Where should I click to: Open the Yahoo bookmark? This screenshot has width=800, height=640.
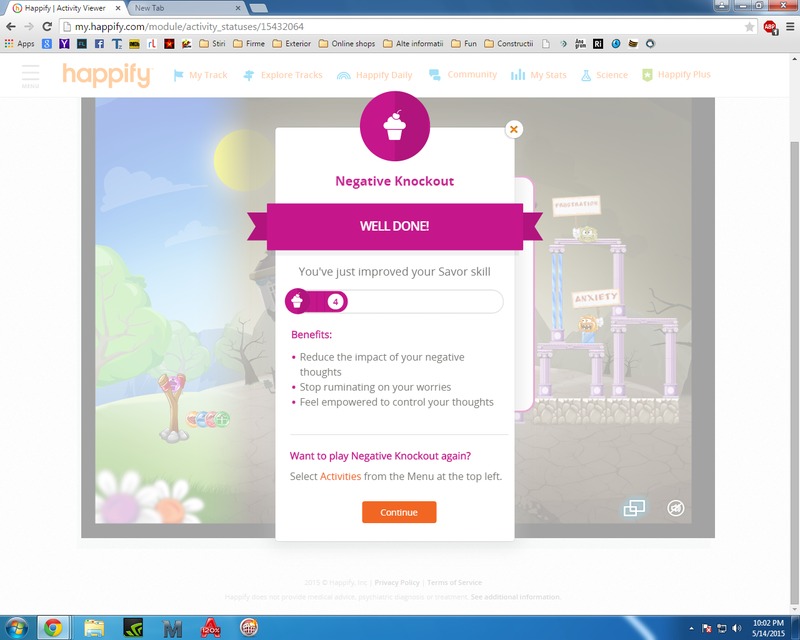pyautogui.click(x=64, y=44)
